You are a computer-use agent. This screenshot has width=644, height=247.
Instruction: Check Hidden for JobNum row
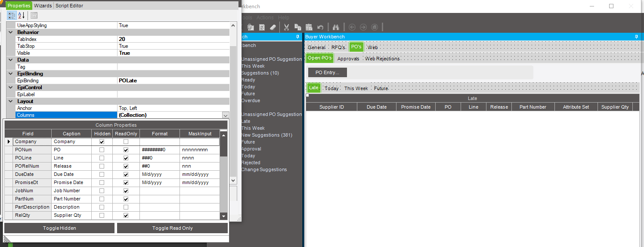click(102, 191)
